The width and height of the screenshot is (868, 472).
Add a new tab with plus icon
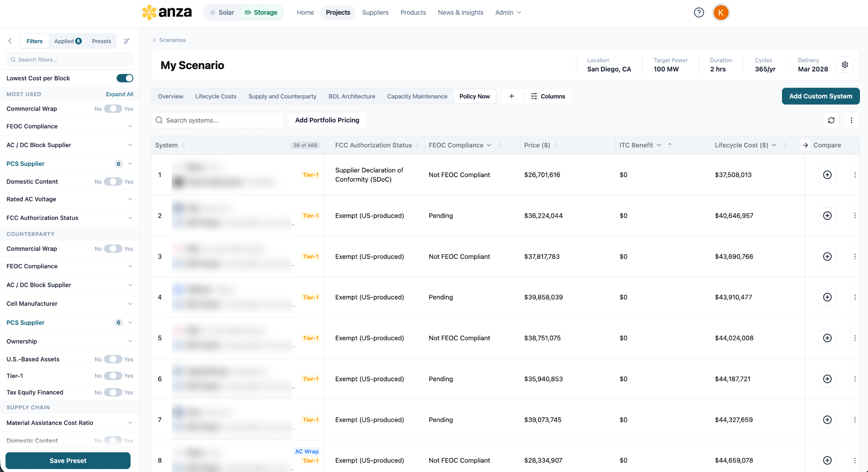(x=512, y=96)
